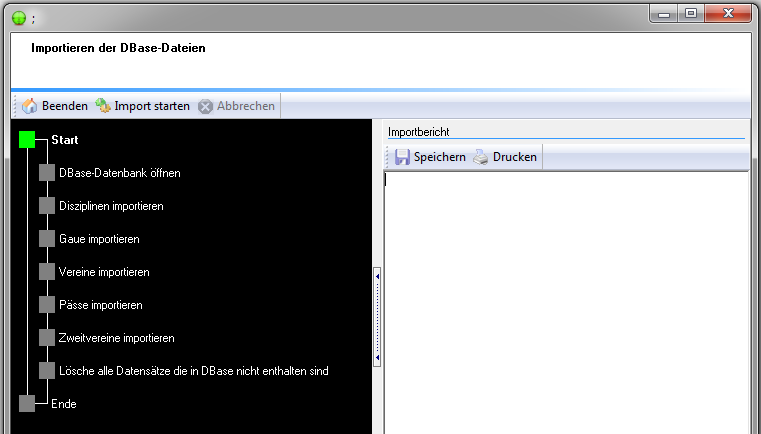The width and height of the screenshot is (761, 434).
Task: Select 'DBase-Datenbank öffnen' step text
Action: 119,173
